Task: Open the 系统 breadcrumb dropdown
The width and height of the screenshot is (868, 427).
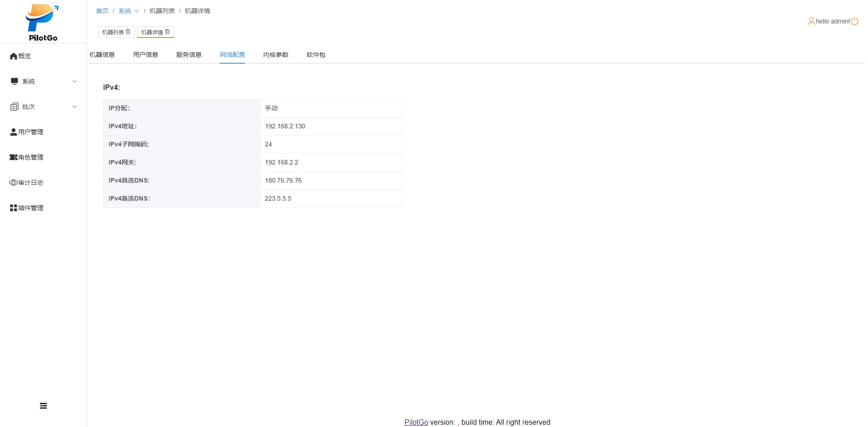Action: 128,11
